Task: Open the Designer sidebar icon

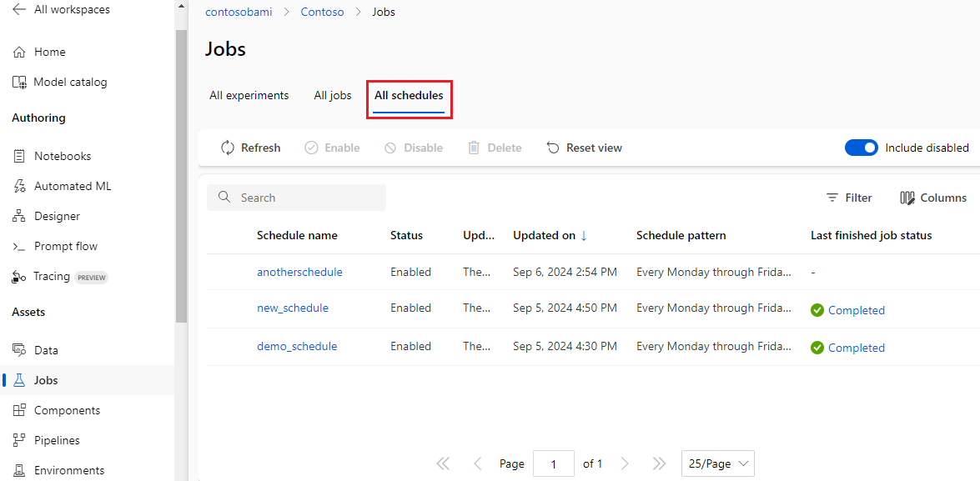Action: (19, 216)
